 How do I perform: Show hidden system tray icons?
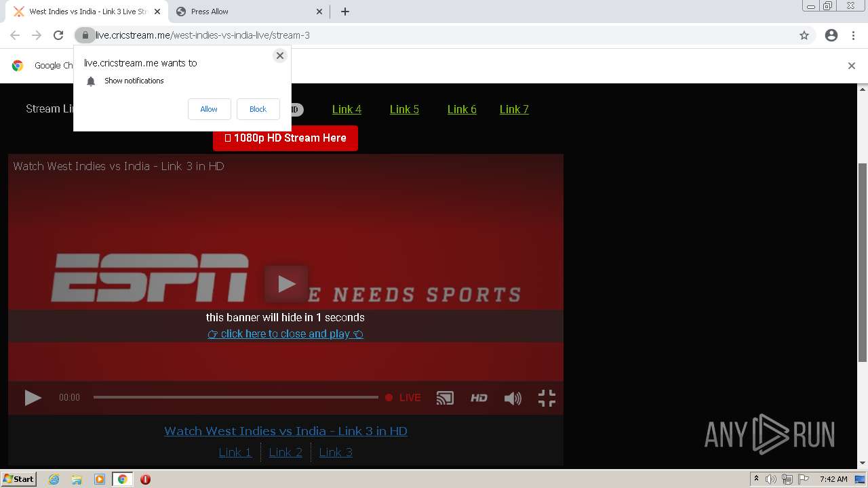(756, 479)
